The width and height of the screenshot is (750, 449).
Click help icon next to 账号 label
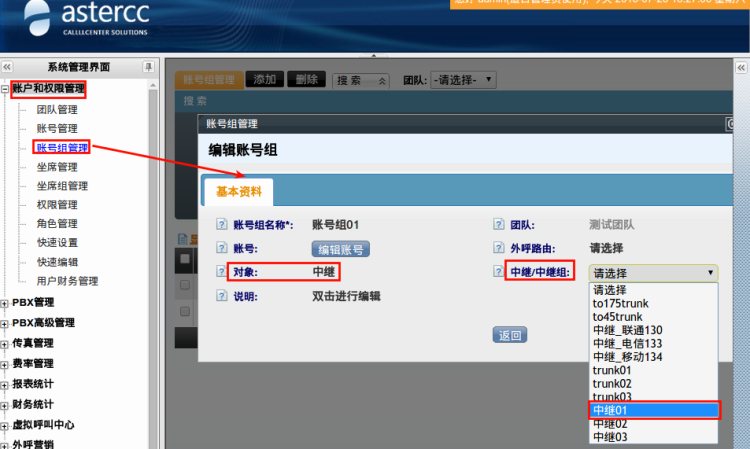click(x=222, y=249)
